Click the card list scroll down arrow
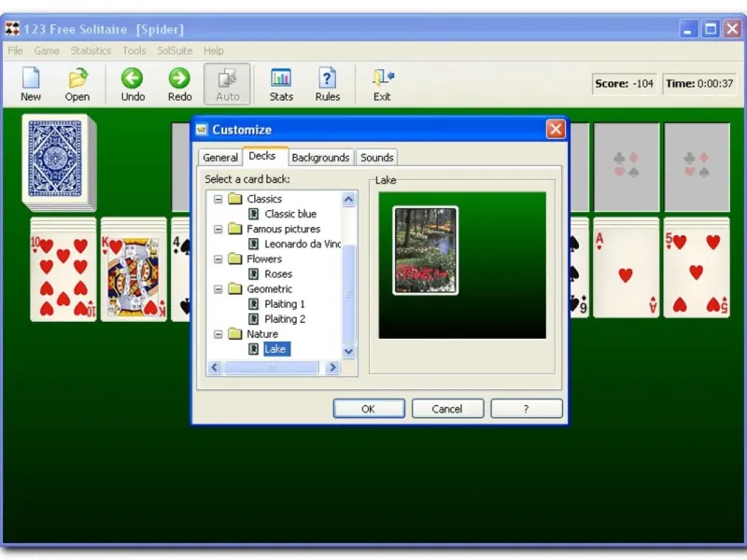 [348, 352]
